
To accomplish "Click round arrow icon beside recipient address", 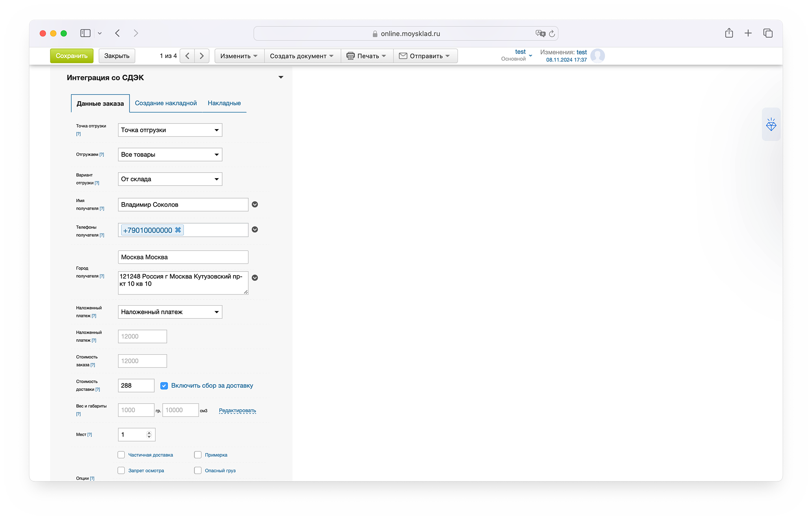I will tap(255, 278).
